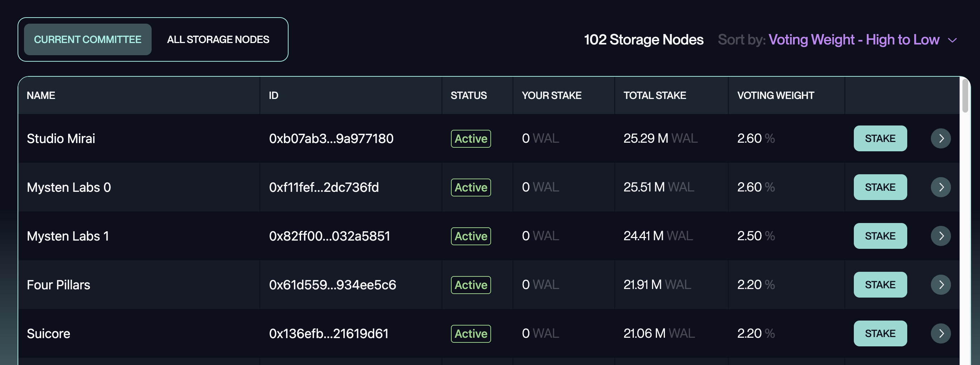The height and width of the screenshot is (365, 980).
Task: Click ID 0xb07ab3...9a977180
Action: [x=331, y=138]
